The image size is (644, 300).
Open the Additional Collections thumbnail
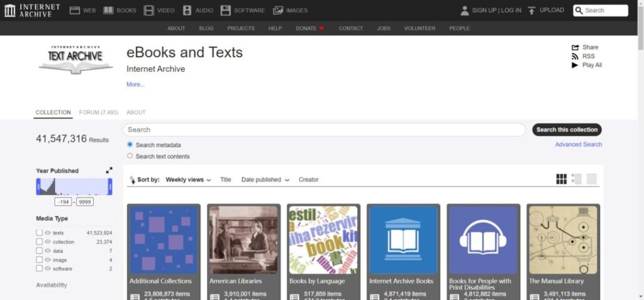click(x=164, y=240)
